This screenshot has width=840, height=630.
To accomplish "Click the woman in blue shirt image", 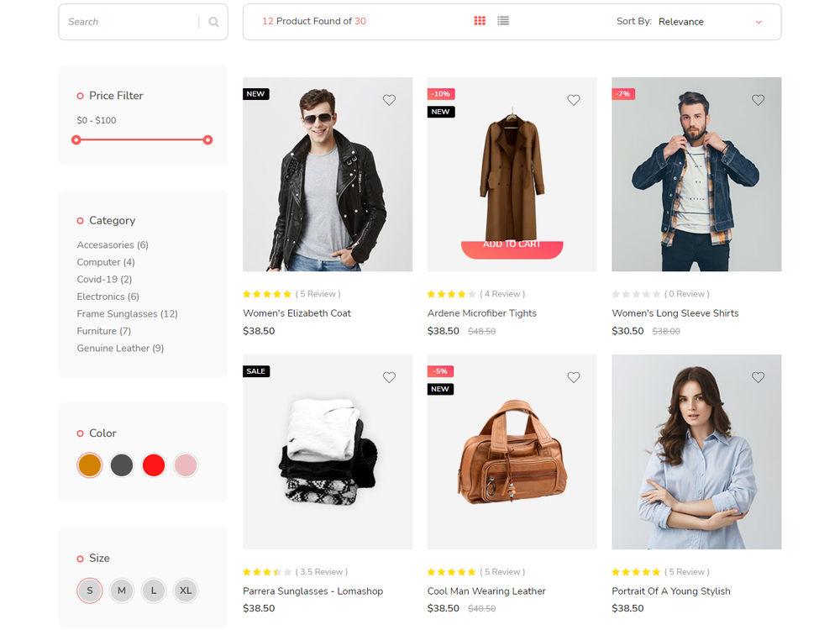I will click(696, 452).
